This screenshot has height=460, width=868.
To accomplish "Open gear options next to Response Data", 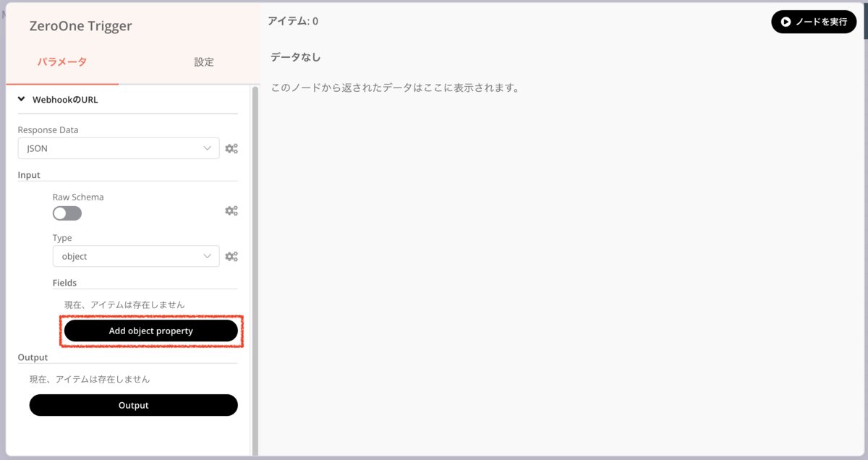I will (231, 148).
